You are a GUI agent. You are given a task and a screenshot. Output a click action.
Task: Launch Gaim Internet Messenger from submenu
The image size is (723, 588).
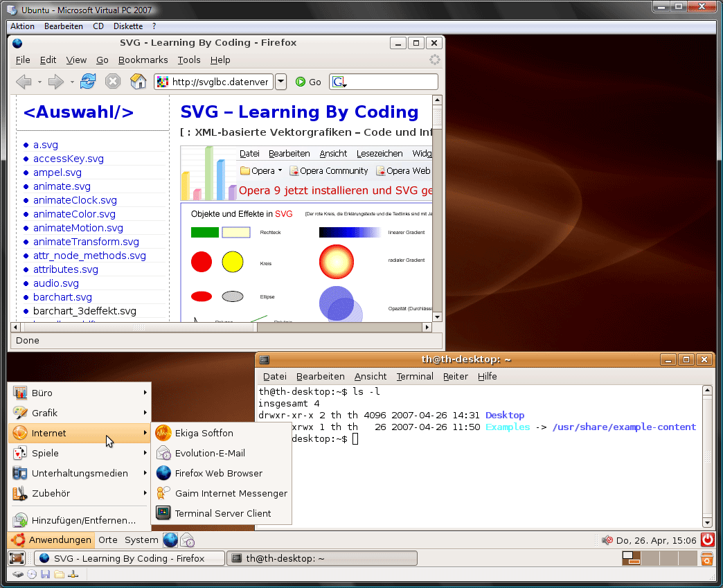click(x=222, y=493)
